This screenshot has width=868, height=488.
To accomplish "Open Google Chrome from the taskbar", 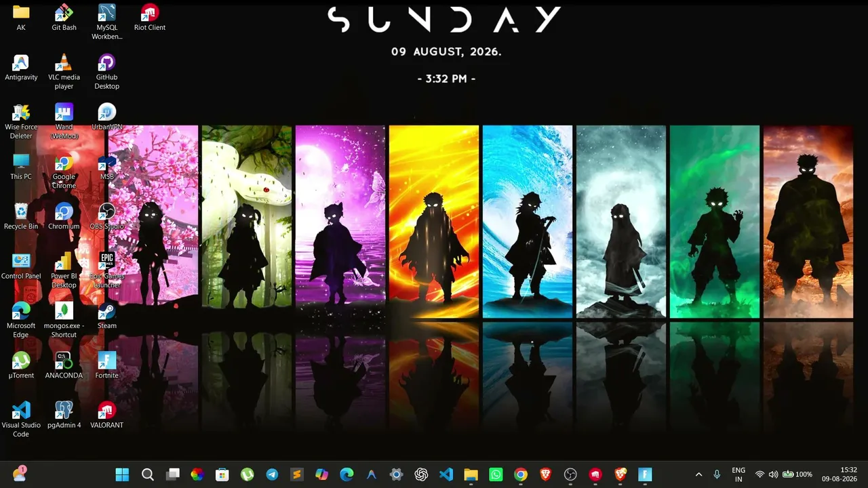I will click(x=521, y=474).
